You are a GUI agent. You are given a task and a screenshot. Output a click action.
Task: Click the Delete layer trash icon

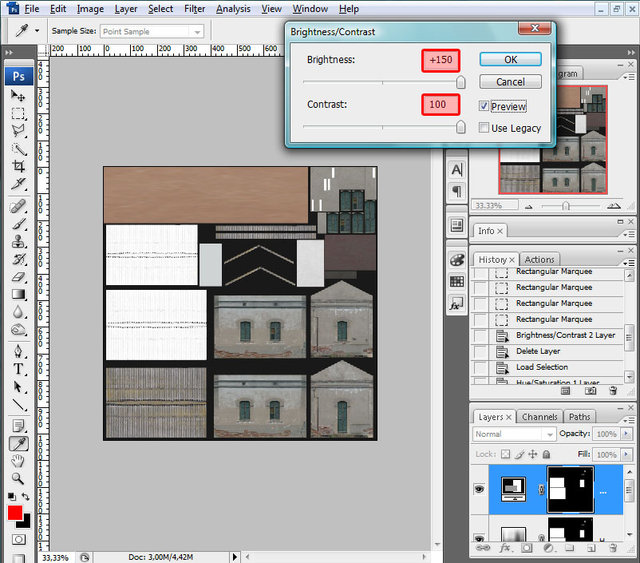tap(611, 547)
